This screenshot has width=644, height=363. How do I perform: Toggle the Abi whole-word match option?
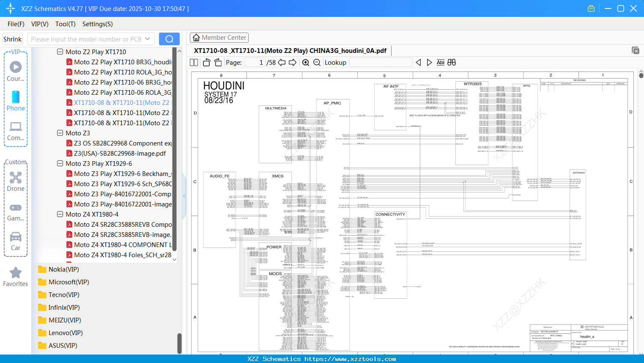point(440,63)
